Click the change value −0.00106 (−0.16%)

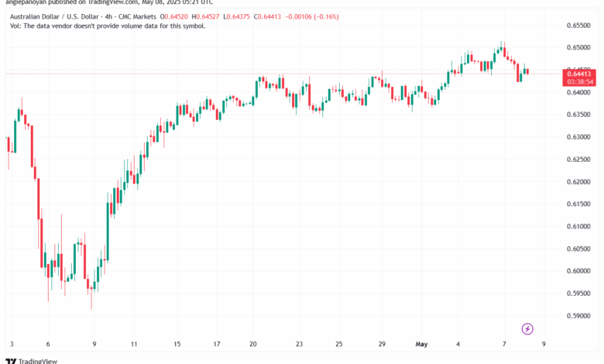click(311, 16)
